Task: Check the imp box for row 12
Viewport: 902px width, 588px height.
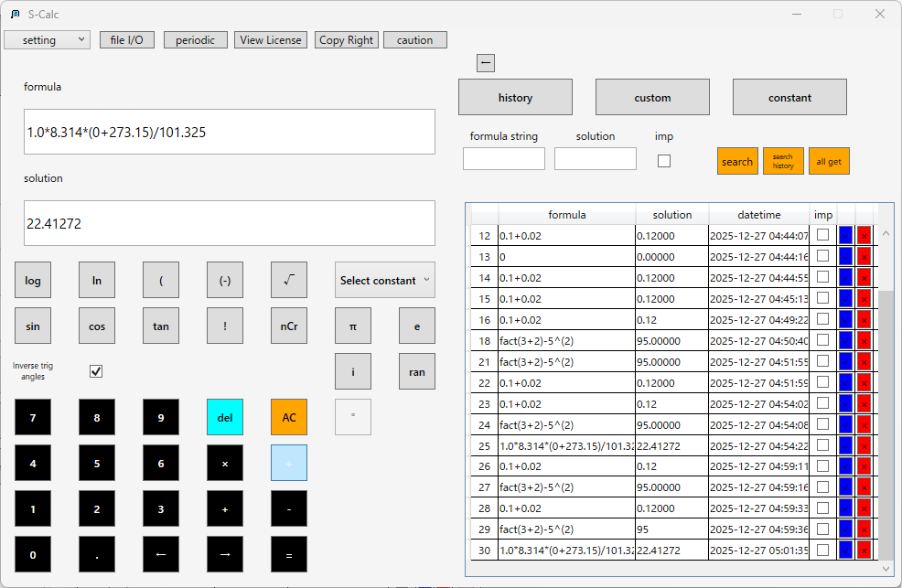Action: tap(823, 234)
